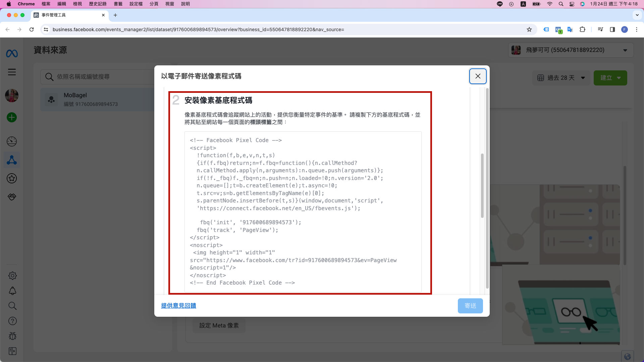Open Chrome three-dot menu

click(x=637, y=29)
